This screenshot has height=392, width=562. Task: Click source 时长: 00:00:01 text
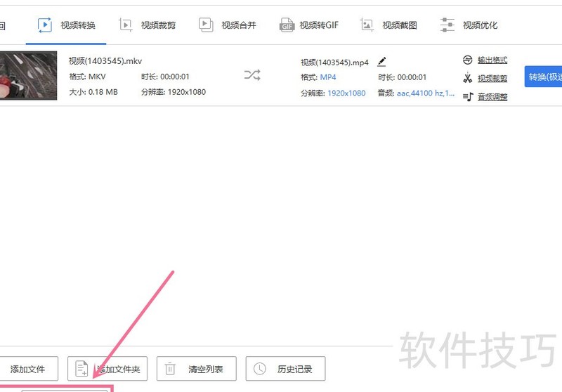[165, 77]
